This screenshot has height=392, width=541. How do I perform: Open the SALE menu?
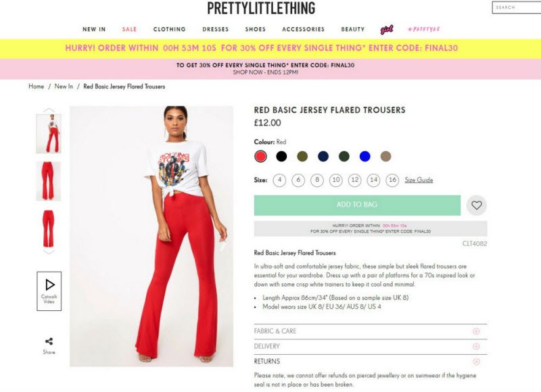tap(129, 29)
